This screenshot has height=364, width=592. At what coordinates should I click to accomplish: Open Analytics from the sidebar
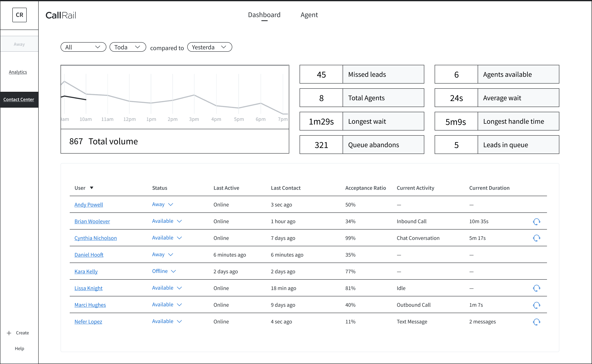pyautogui.click(x=18, y=72)
